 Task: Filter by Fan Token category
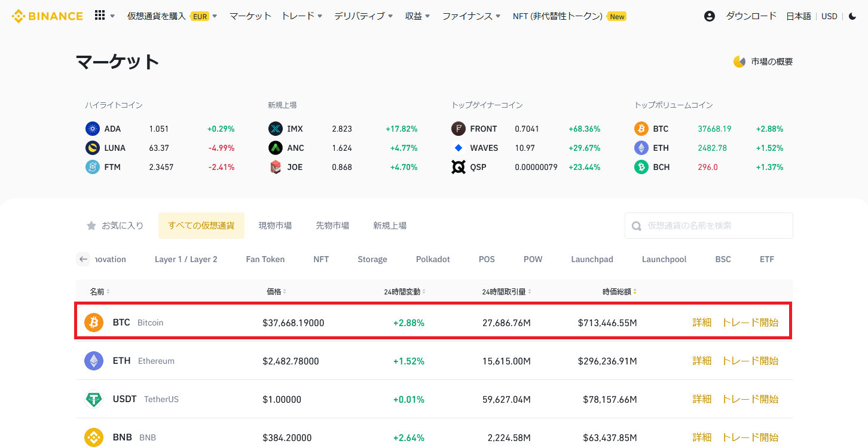tap(265, 259)
